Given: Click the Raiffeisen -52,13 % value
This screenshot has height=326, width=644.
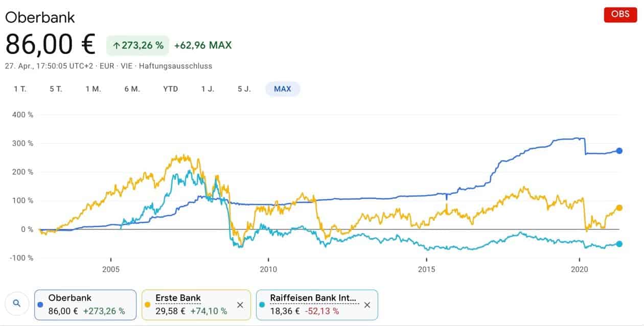Looking at the screenshot, I should coord(321,311).
